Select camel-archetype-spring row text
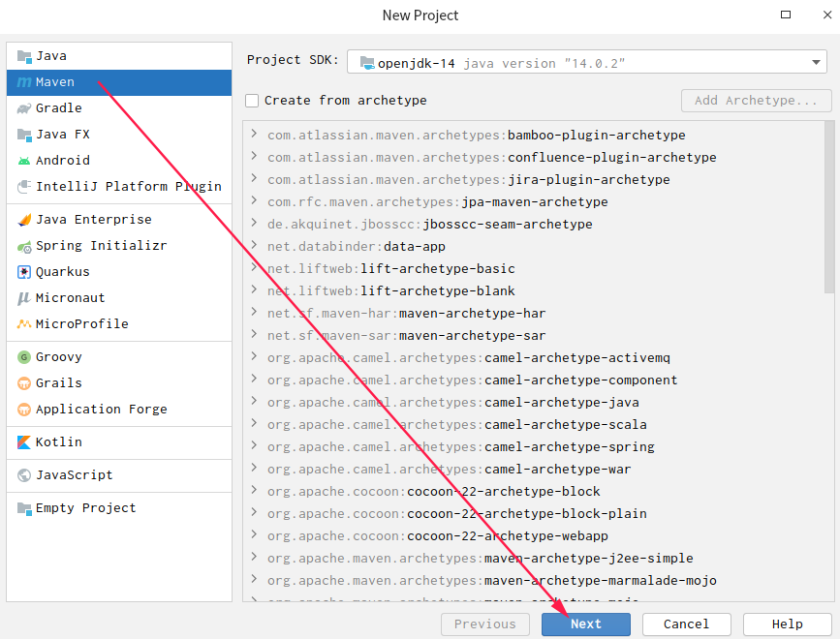 click(461, 447)
